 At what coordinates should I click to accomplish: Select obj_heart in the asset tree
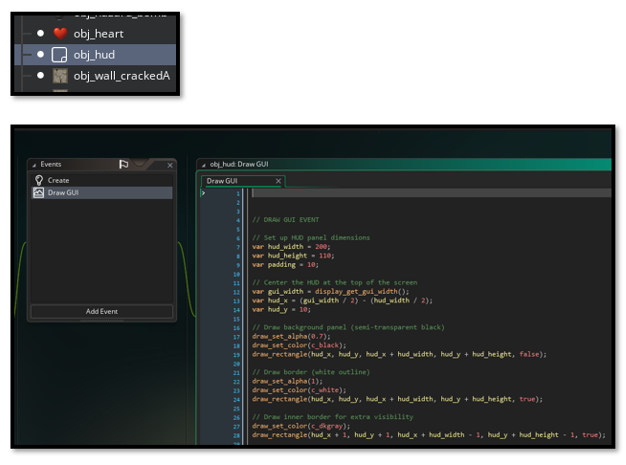point(98,34)
